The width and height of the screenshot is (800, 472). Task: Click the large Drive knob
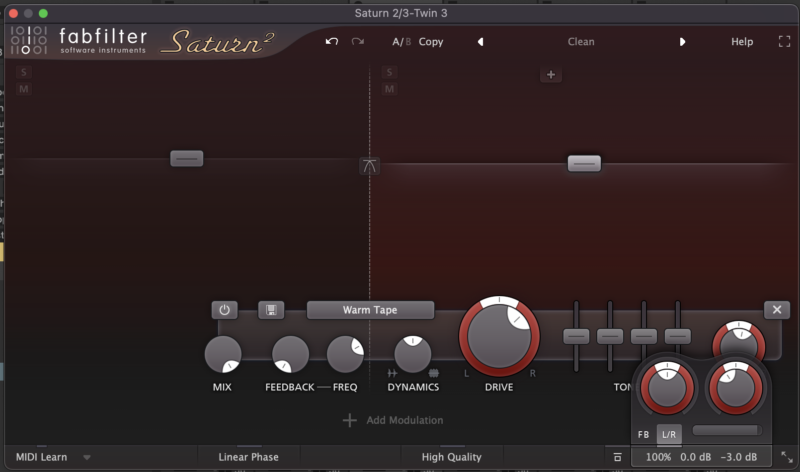pos(499,336)
